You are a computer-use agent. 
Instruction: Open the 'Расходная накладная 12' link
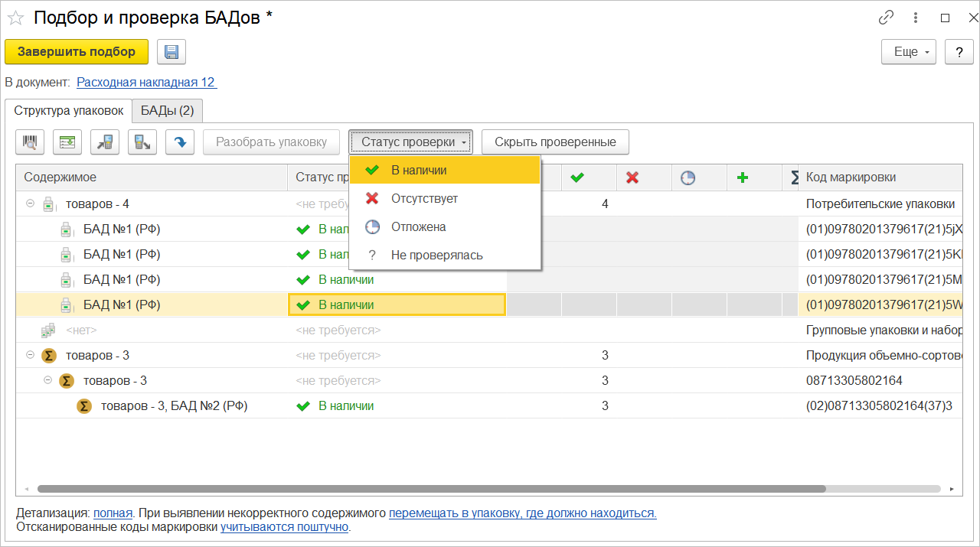tap(146, 83)
